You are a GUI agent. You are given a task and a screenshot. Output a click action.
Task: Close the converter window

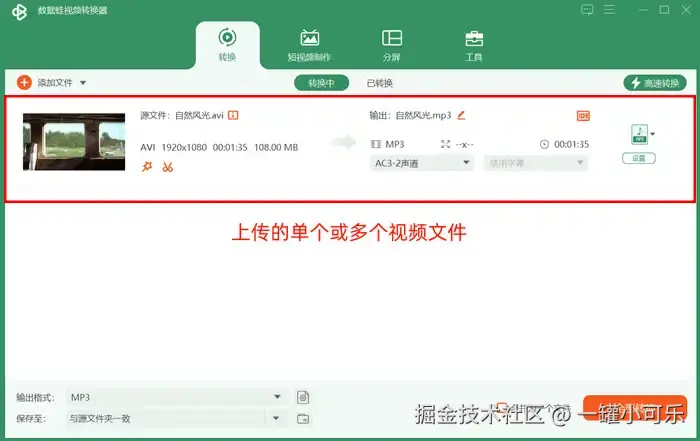686,10
